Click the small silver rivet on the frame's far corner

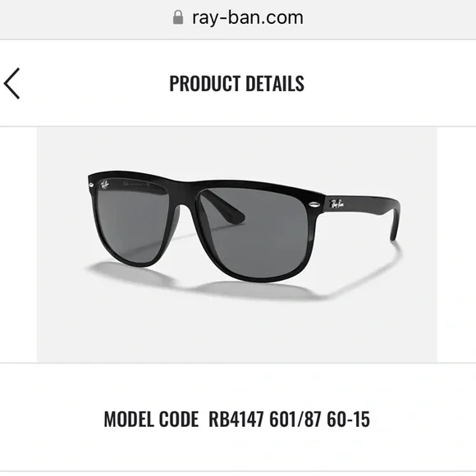click(91, 185)
